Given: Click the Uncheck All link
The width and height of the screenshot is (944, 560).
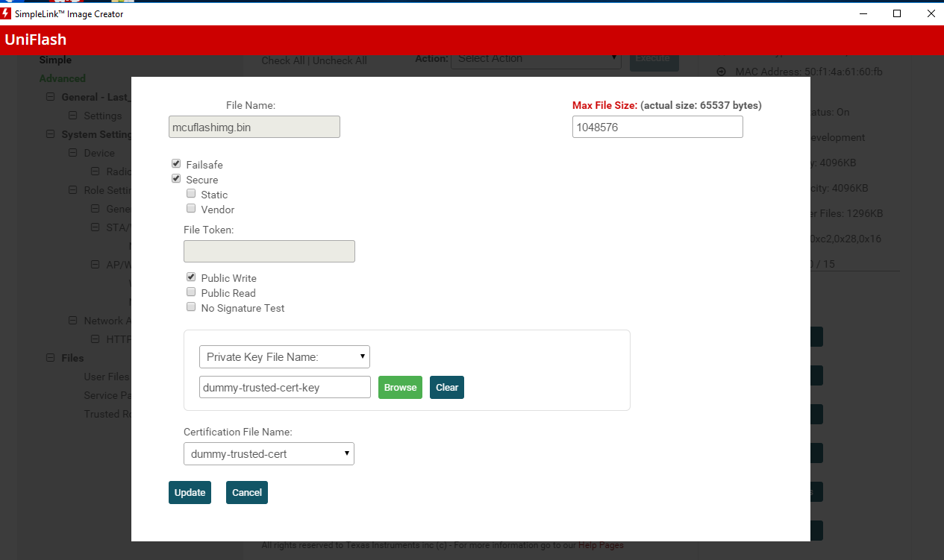Looking at the screenshot, I should 340,61.
